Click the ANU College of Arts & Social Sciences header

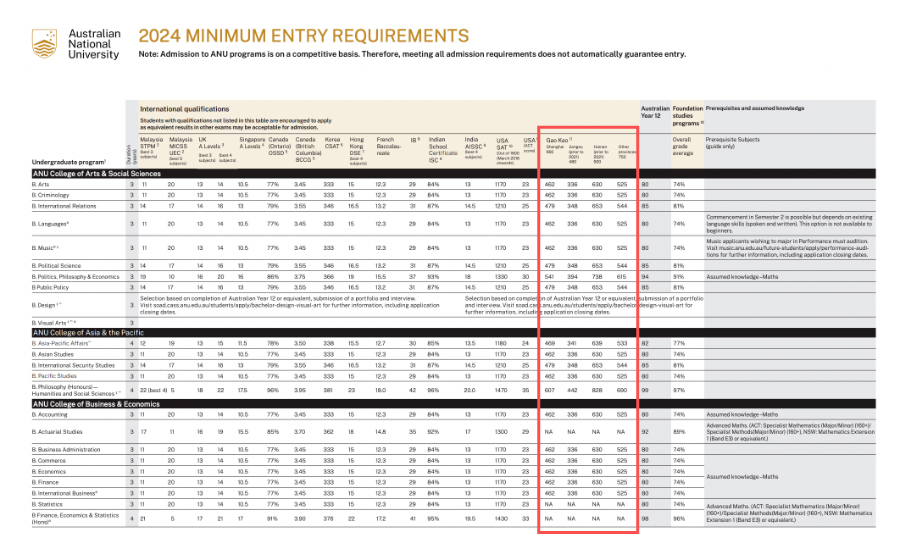click(x=96, y=173)
